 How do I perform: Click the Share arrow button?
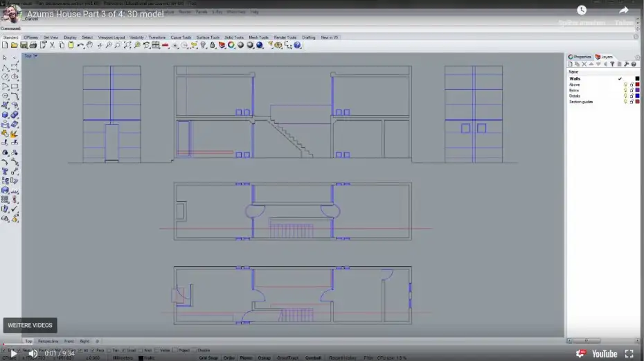tap(624, 10)
